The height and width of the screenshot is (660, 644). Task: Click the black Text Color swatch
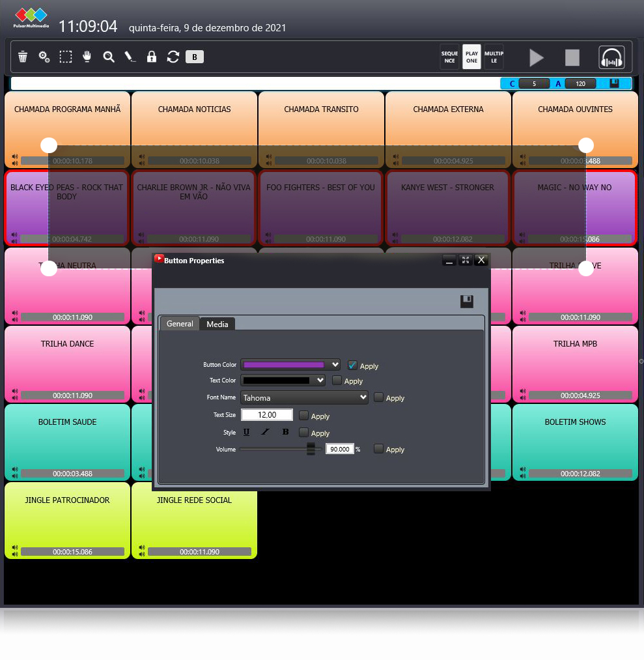[x=276, y=380]
